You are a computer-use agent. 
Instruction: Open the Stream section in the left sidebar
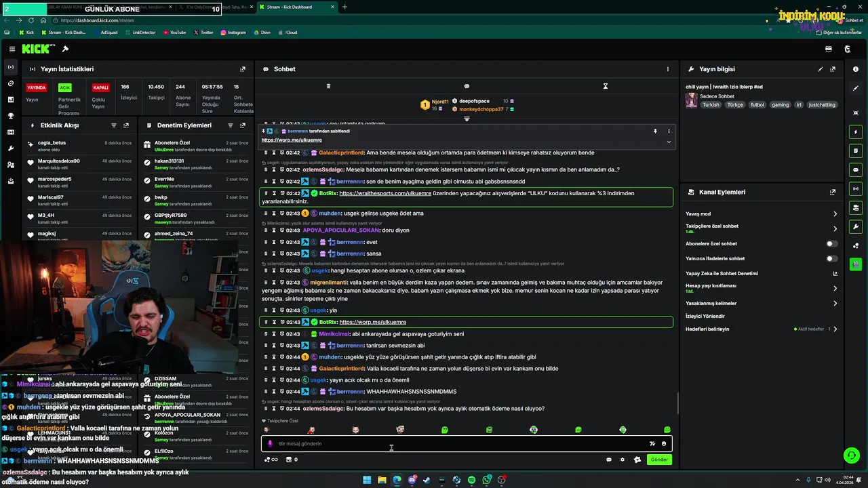click(x=10, y=67)
